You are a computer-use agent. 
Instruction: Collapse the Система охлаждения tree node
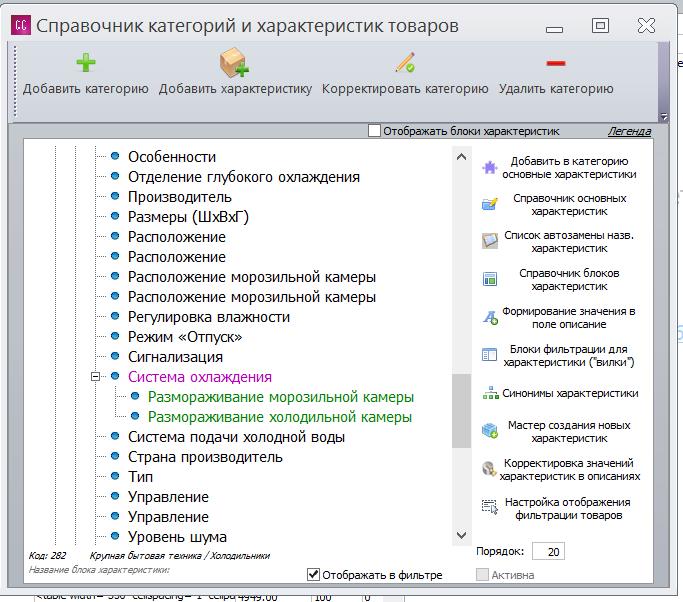pos(95,376)
